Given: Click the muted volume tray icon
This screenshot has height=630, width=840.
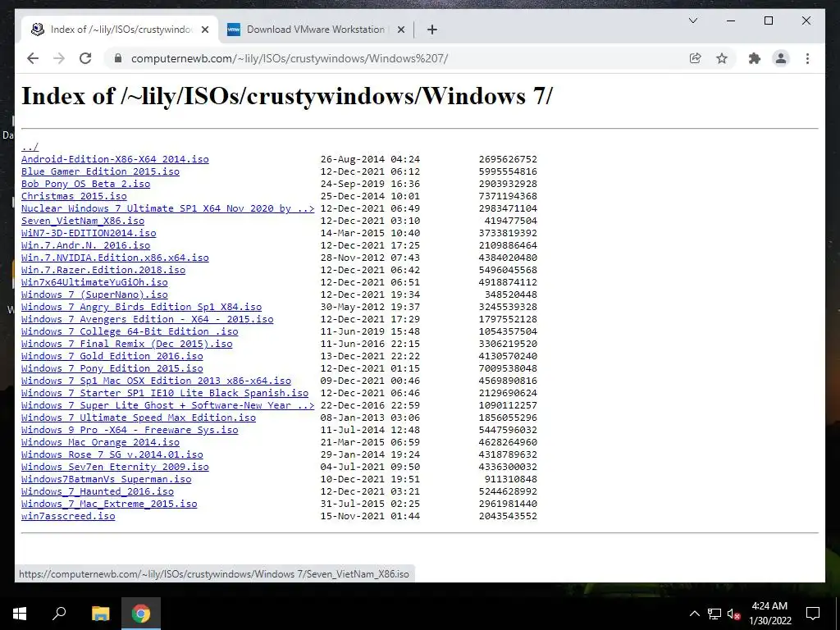Looking at the screenshot, I should point(734,614).
